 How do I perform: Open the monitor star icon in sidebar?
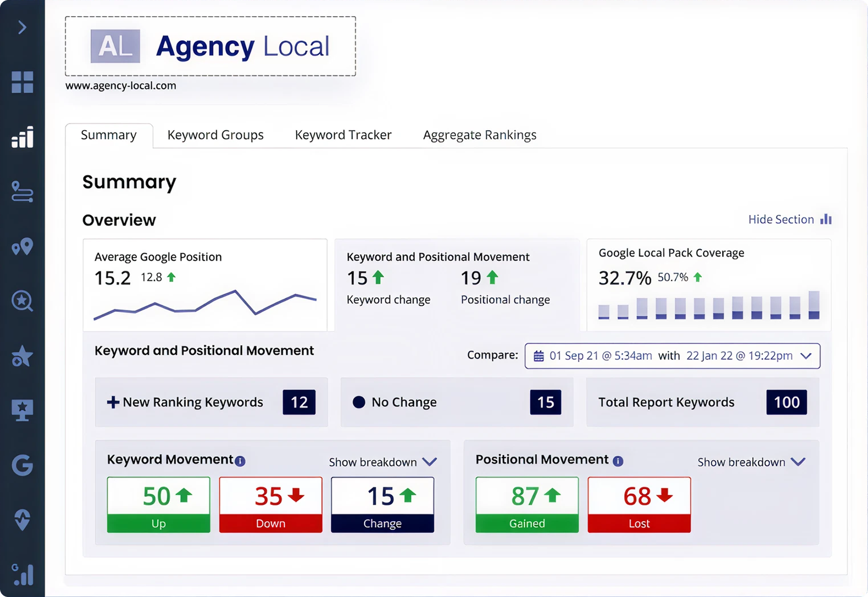point(22,411)
